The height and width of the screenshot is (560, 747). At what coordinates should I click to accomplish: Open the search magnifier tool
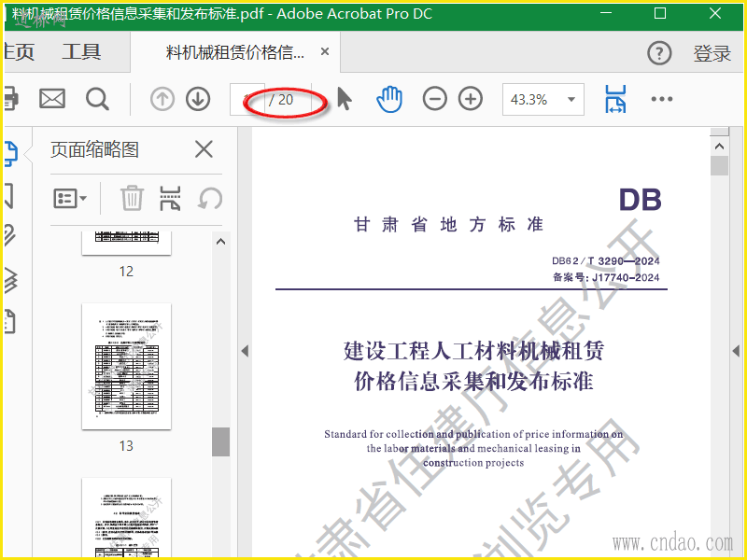pyautogui.click(x=97, y=99)
